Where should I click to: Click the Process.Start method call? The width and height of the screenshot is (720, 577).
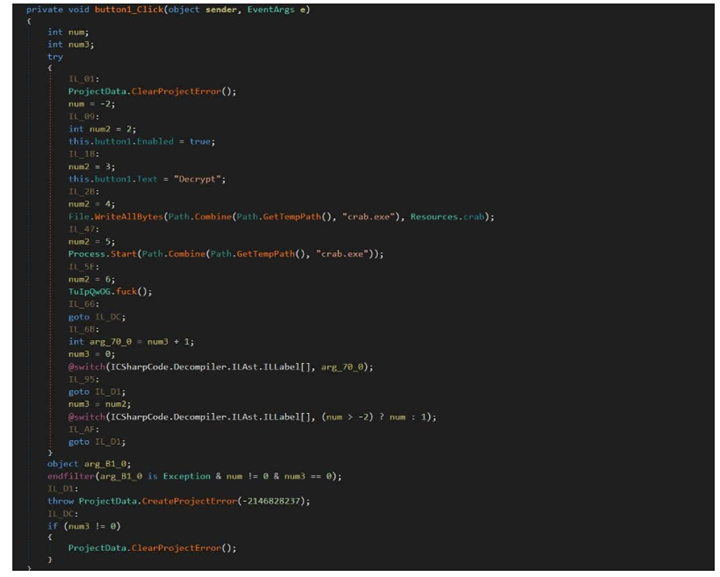100,254
